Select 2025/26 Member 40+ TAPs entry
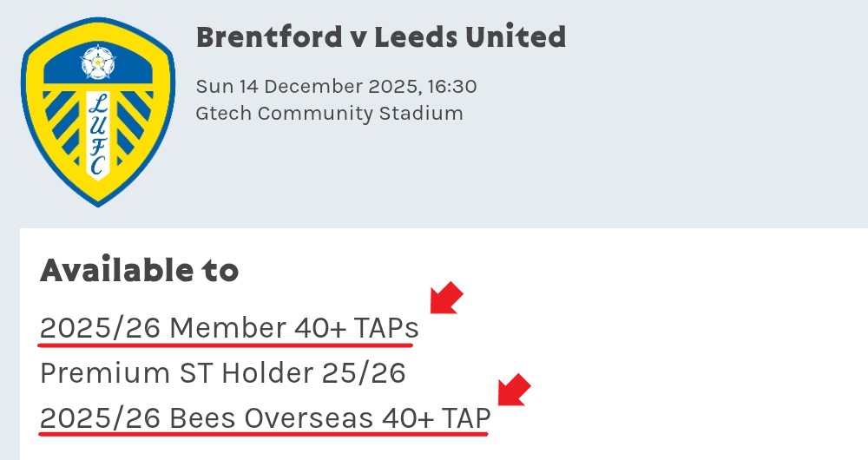Viewport: 868px width, 460px height. (229, 328)
